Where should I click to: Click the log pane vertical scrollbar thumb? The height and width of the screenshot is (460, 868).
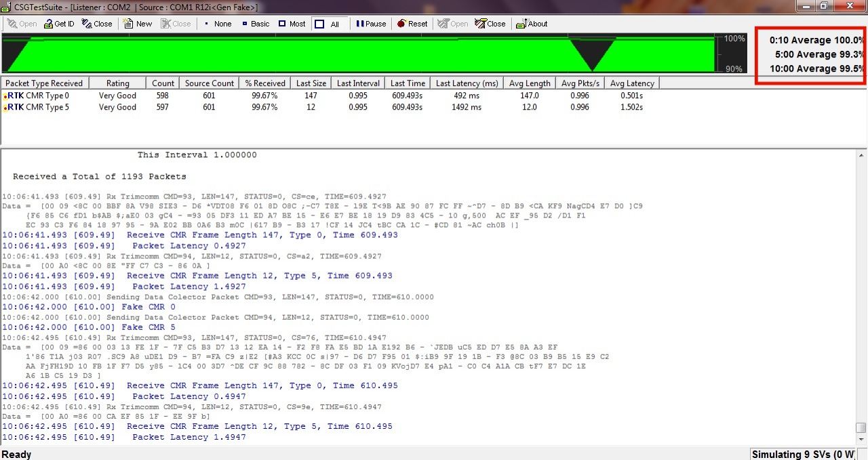(861, 427)
